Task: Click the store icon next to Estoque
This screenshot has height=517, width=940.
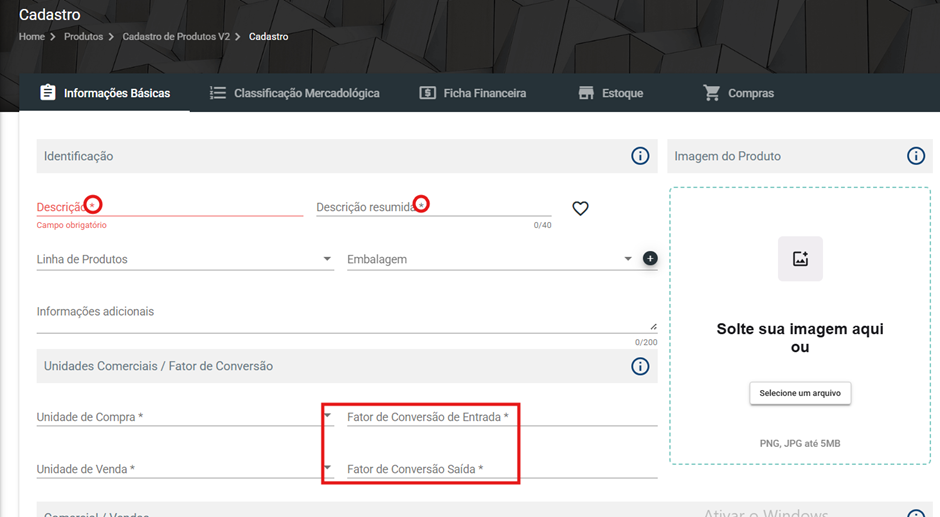Action: click(586, 93)
